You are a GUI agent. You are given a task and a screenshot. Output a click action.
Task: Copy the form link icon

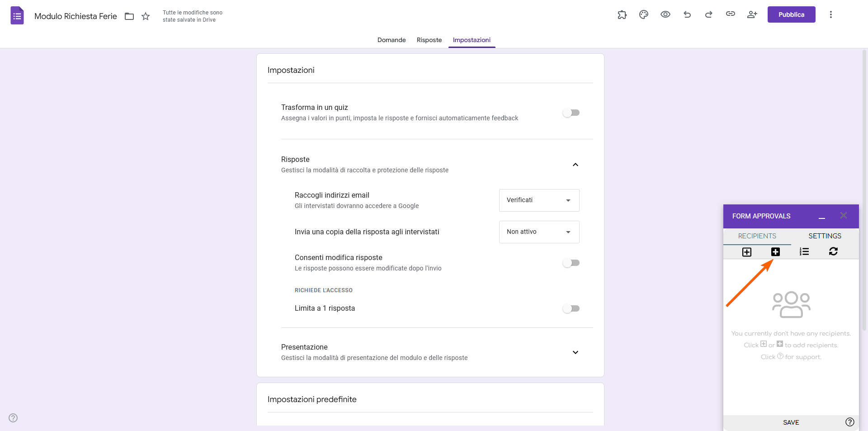pos(730,14)
